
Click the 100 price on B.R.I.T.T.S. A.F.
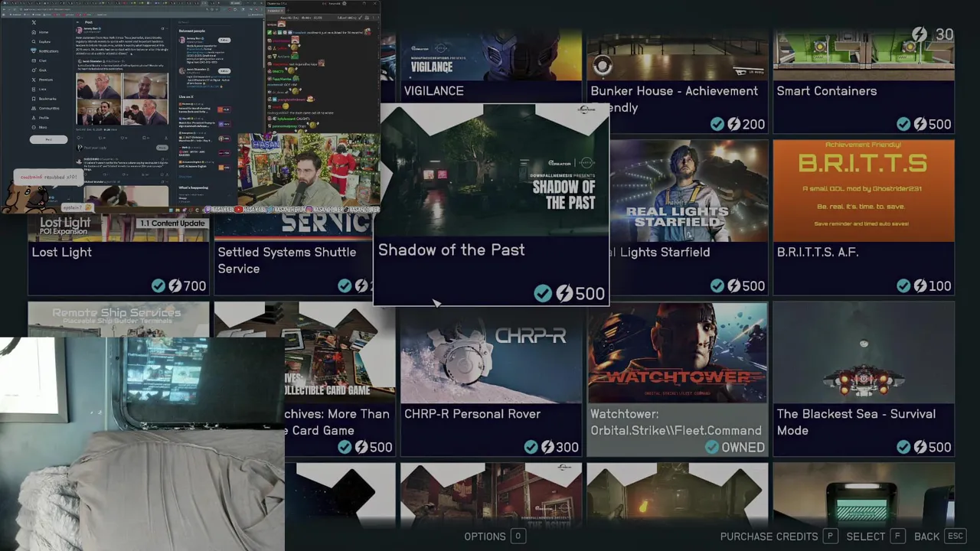939,286
